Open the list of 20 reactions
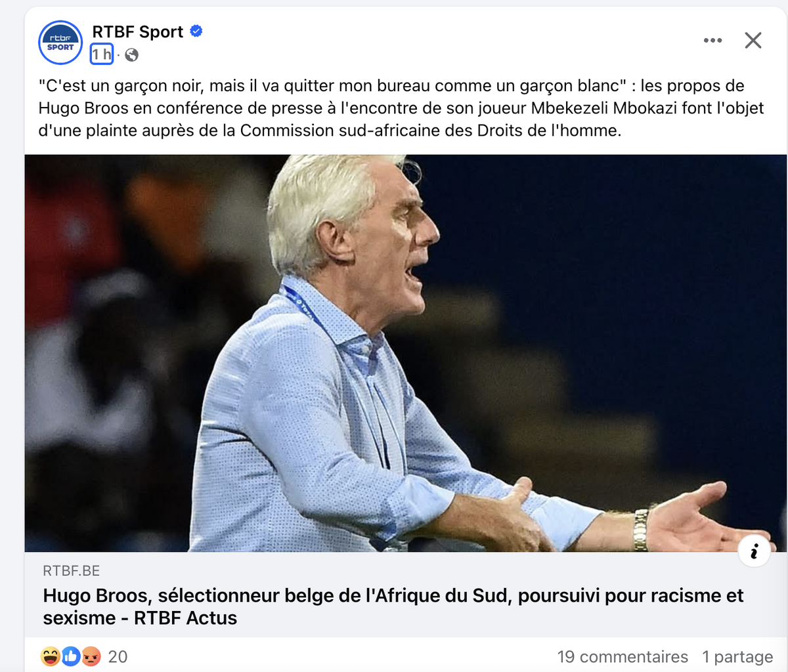The height and width of the screenshot is (672, 788). click(118, 656)
